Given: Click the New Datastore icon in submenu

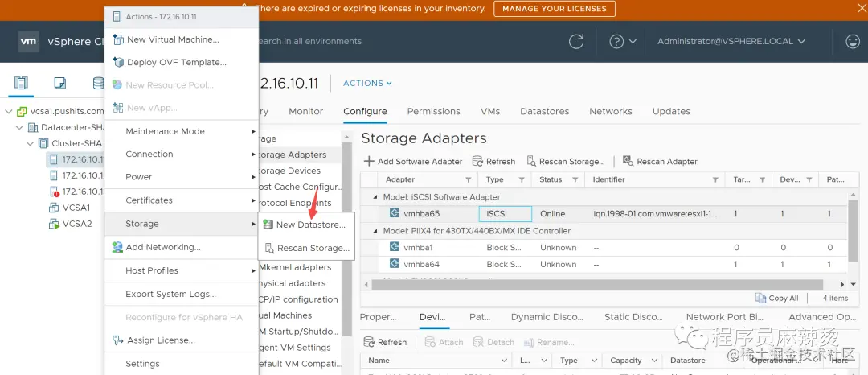Looking at the screenshot, I should point(268,225).
